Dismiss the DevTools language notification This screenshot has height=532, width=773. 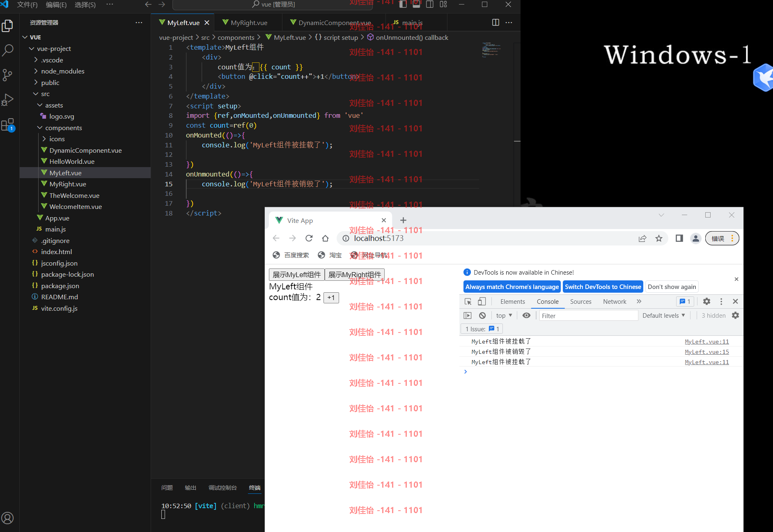[x=736, y=279]
